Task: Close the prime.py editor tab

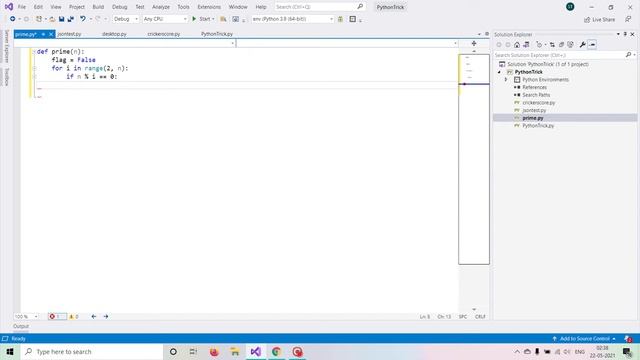Action: click(x=51, y=34)
